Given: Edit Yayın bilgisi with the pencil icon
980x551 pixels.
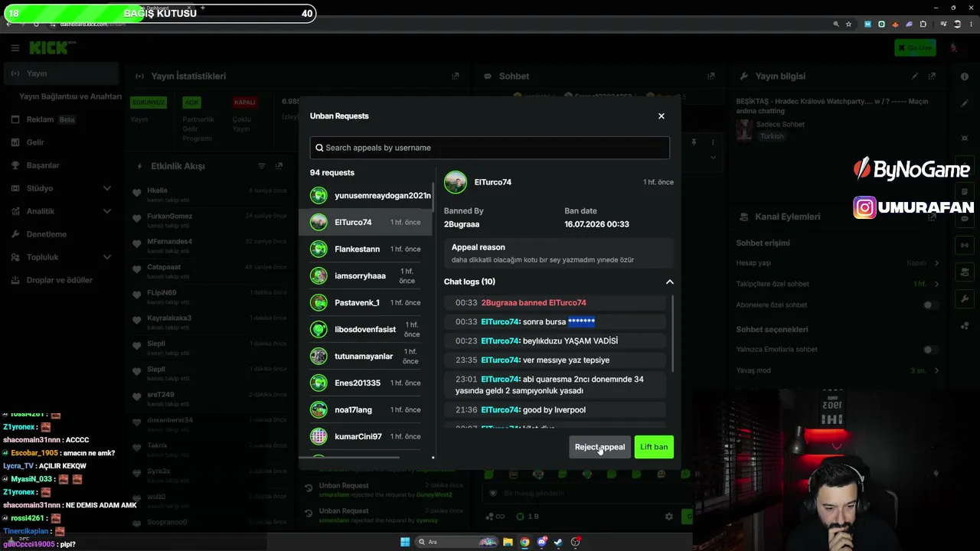Looking at the screenshot, I should [914, 76].
